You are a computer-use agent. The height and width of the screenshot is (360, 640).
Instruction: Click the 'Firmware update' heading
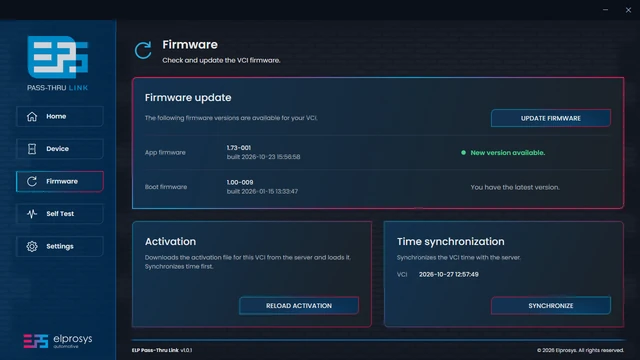click(x=188, y=98)
